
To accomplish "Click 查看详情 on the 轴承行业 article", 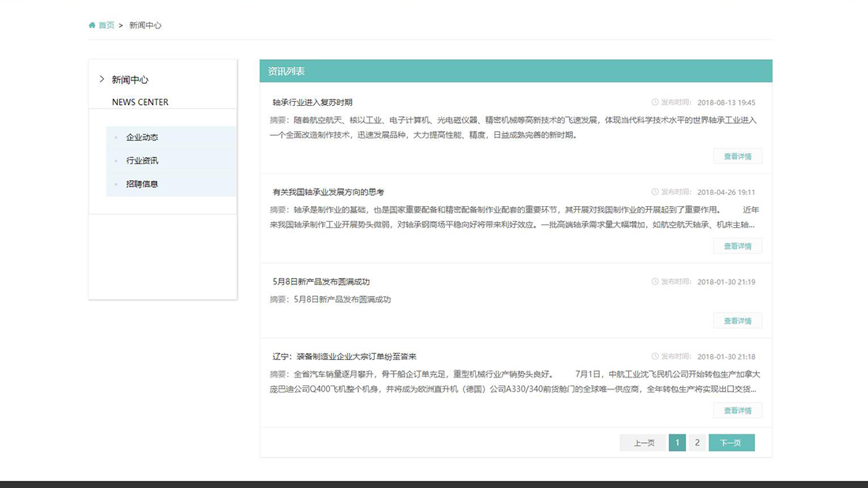I will point(737,156).
